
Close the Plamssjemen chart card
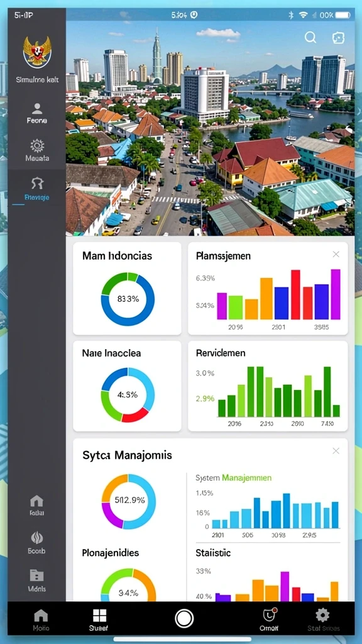(336, 255)
